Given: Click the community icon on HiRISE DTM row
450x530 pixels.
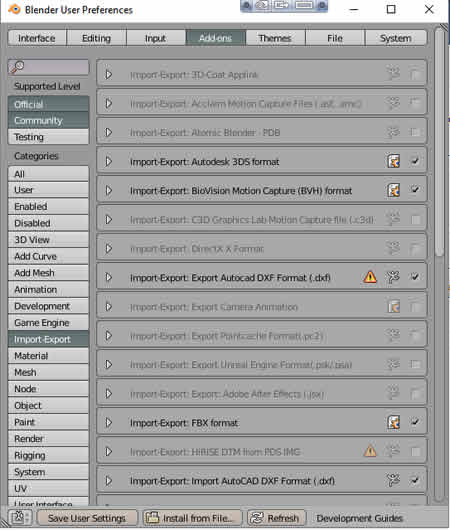Looking at the screenshot, I should click(x=393, y=451).
